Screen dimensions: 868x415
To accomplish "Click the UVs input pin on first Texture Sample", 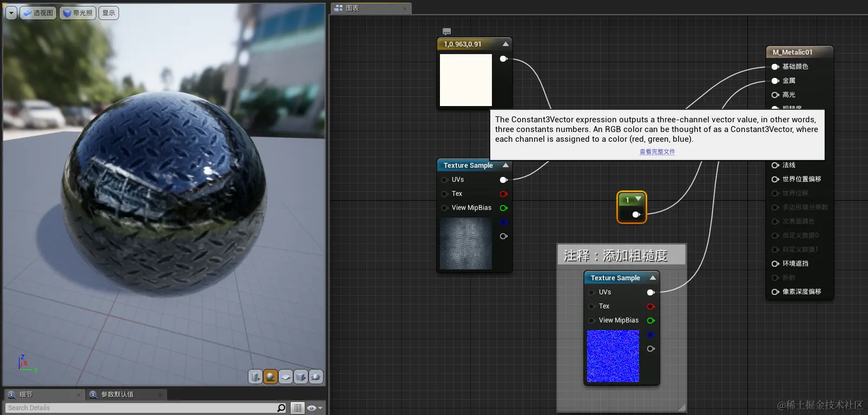I will [x=445, y=180].
